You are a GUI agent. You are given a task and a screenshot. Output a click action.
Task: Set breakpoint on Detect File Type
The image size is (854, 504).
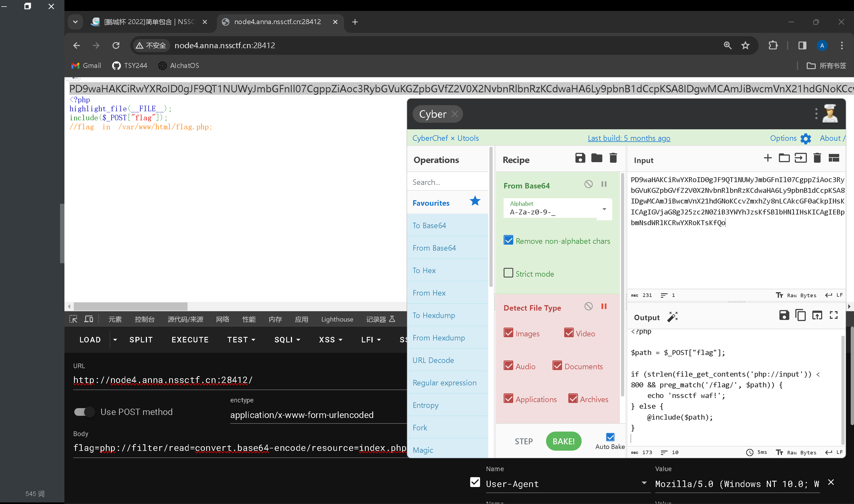pos(604,306)
